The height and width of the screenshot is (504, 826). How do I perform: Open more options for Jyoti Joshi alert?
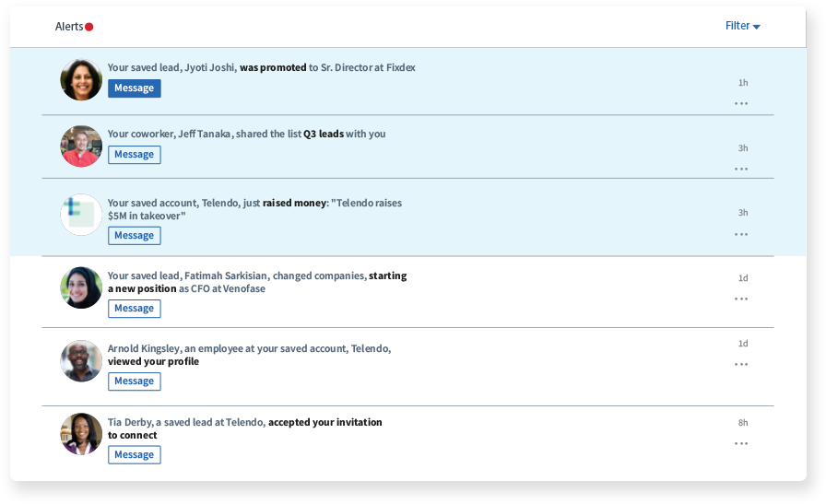click(x=741, y=103)
